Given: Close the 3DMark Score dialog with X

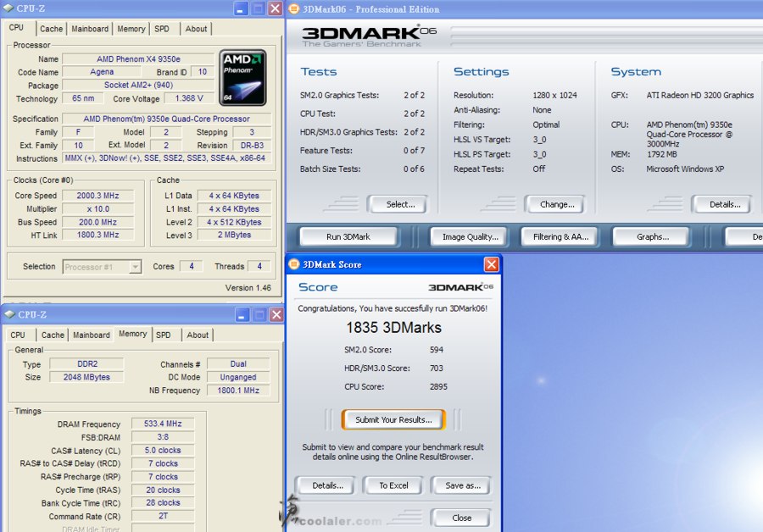Looking at the screenshot, I should tap(491, 264).
